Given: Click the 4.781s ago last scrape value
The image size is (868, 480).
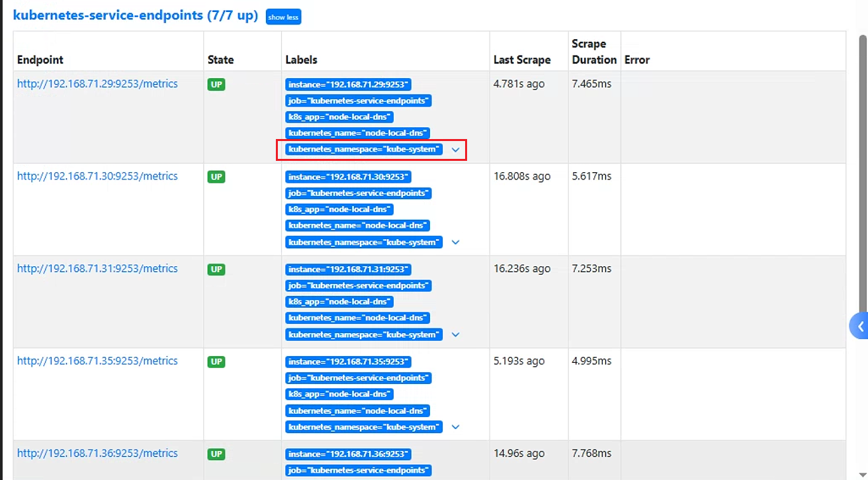Looking at the screenshot, I should click(519, 84).
